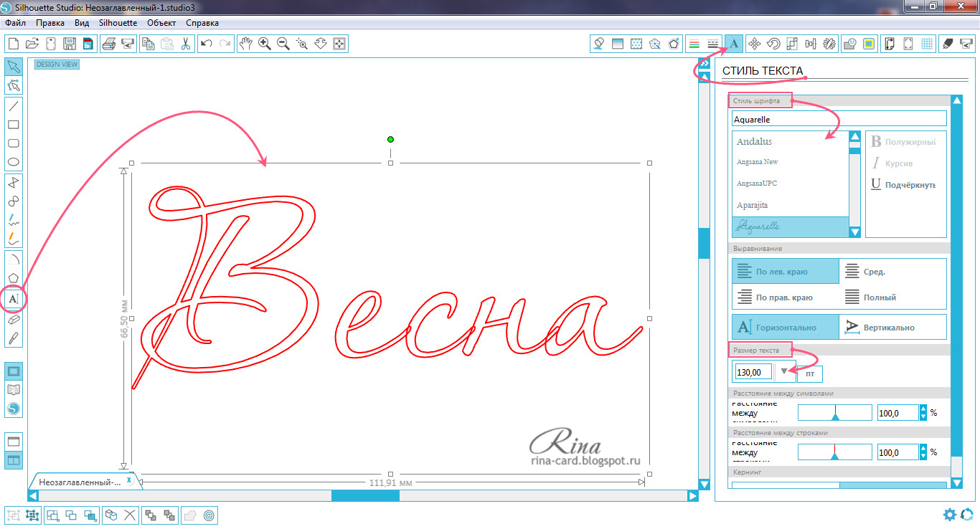Open Preferences gear icon bottom right

click(950, 514)
